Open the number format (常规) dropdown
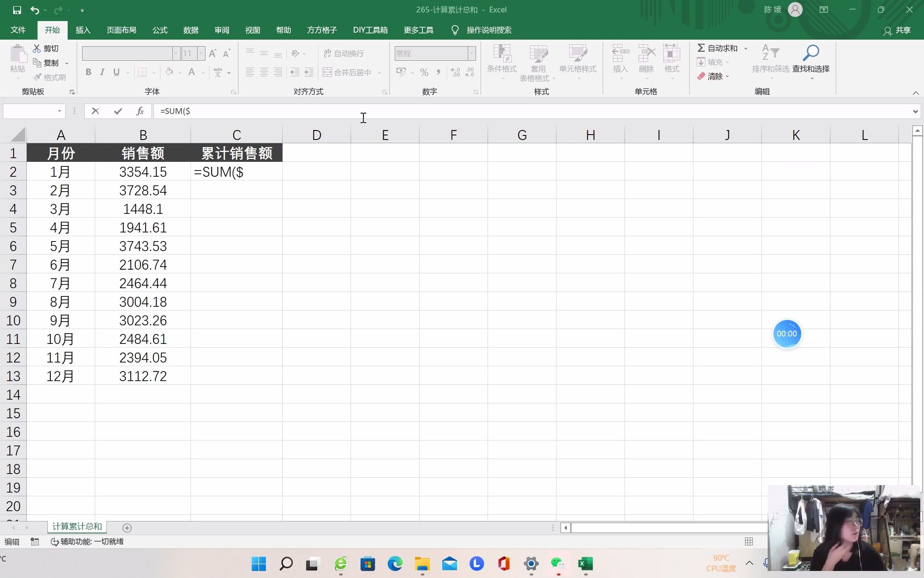This screenshot has width=924, height=578. pos(471,53)
